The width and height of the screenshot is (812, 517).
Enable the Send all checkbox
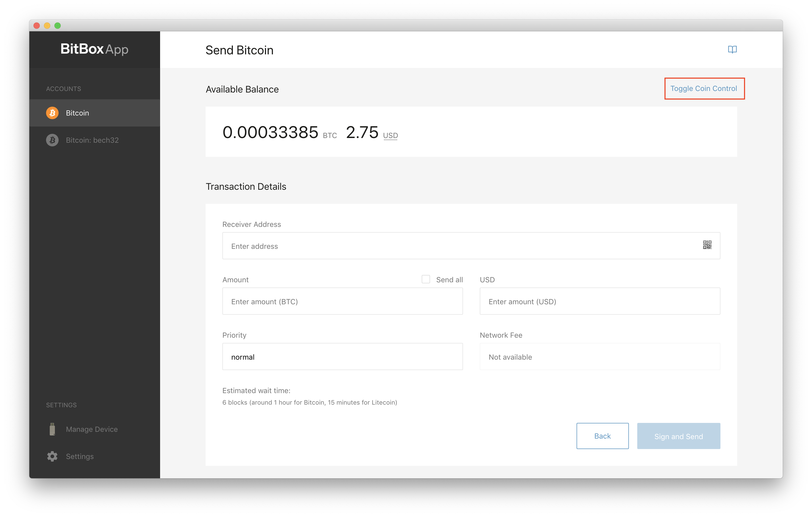[x=426, y=279]
